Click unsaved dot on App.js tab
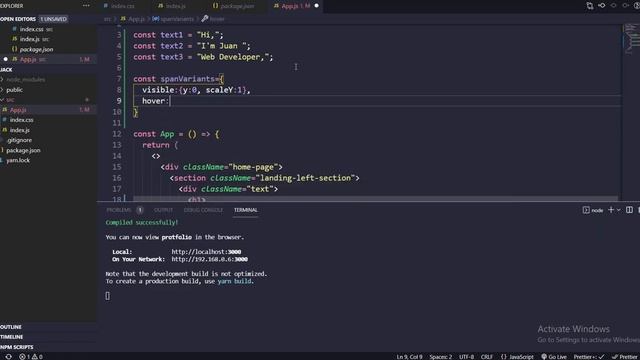The image size is (640, 360). pos(316,6)
